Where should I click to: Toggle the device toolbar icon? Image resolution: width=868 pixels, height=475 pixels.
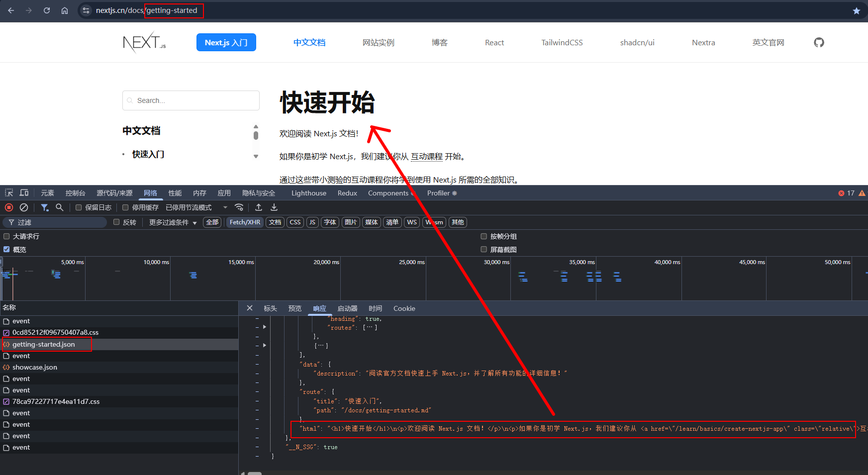[24, 193]
